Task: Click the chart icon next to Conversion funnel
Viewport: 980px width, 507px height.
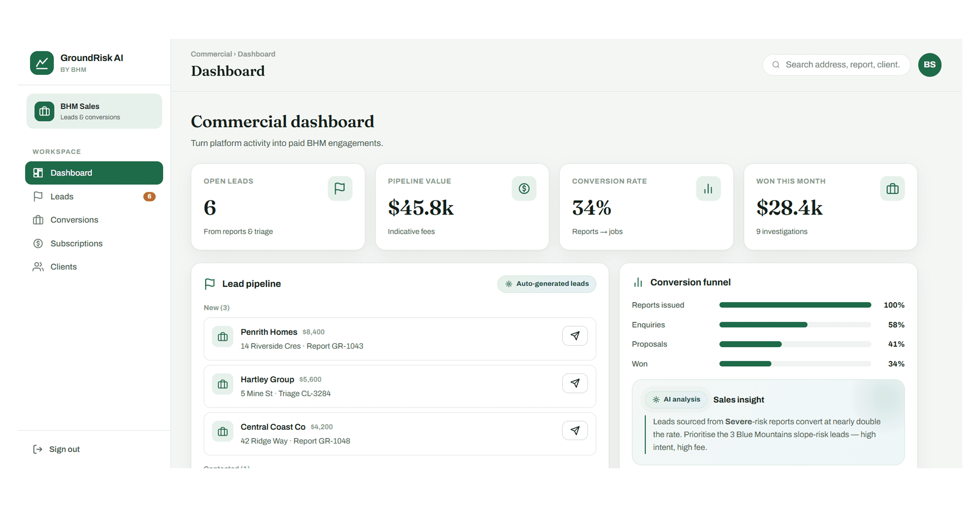Action: pyautogui.click(x=638, y=282)
